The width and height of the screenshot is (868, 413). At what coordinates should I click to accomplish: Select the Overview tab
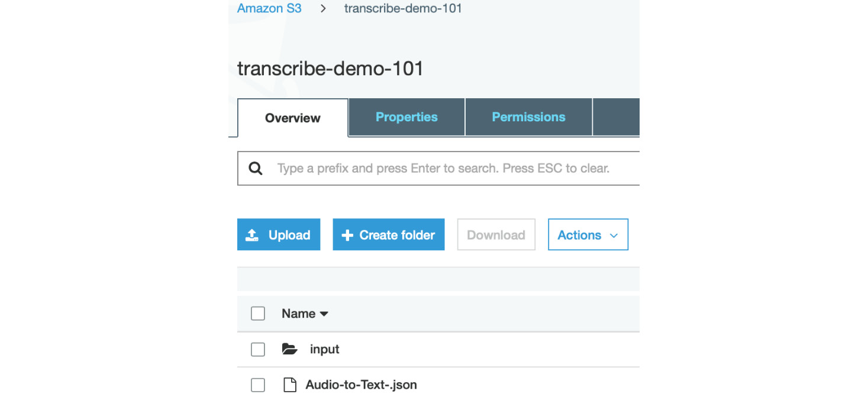click(293, 118)
